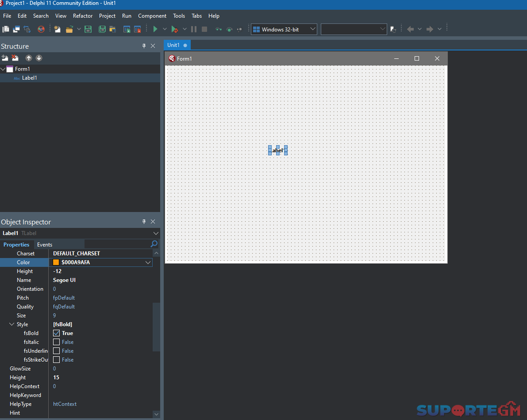The width and height of the screenshot is (527, 420).
Task: Click the orange Color property swatch
Action: (x=56, y=263)
